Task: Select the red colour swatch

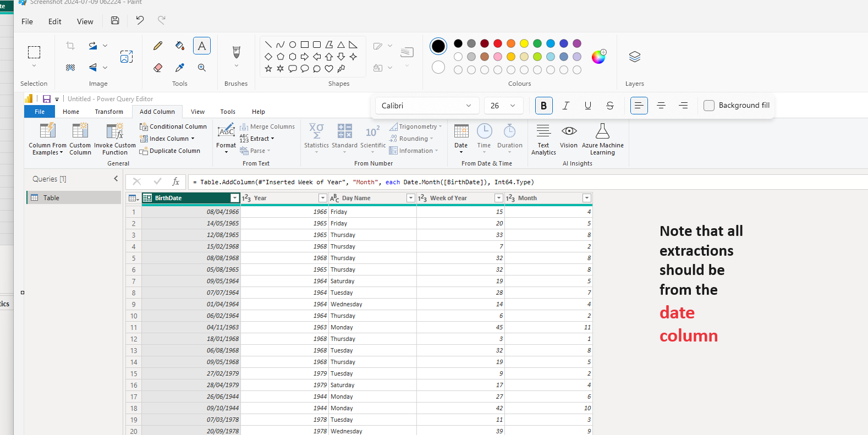Action: (x=498, y=43)
